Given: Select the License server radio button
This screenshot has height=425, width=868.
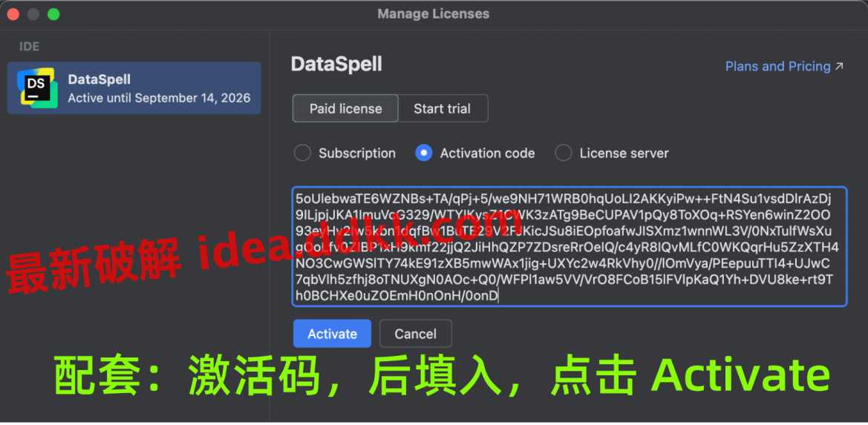Looking at the screenshot, I should point(564,153).
